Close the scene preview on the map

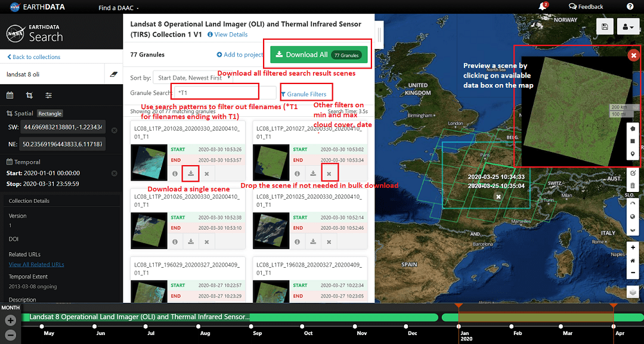tap(633, 55)
